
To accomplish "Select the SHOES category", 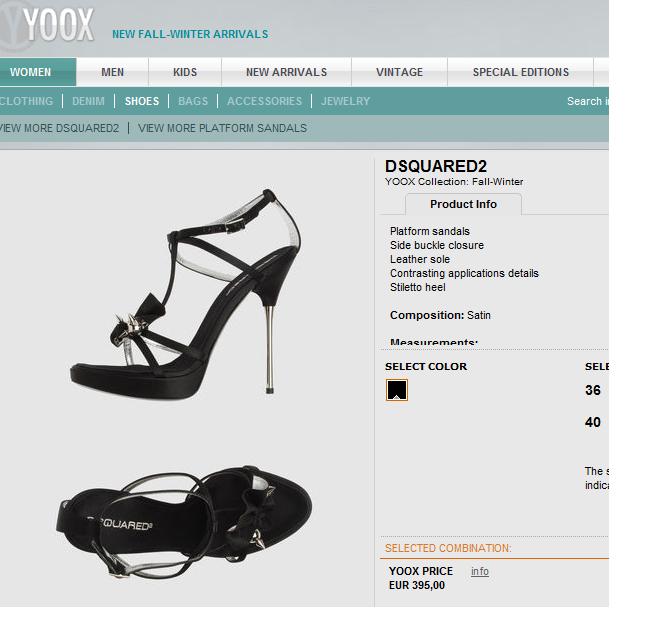I will coord(142,101).
